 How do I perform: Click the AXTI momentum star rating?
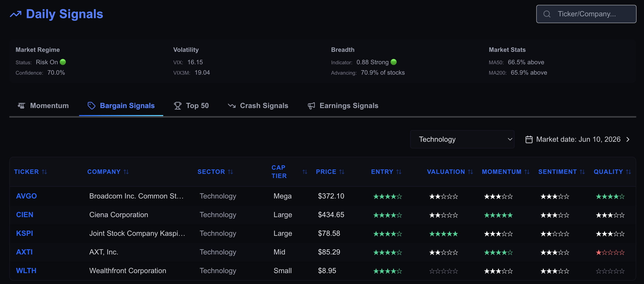point(498,252)
